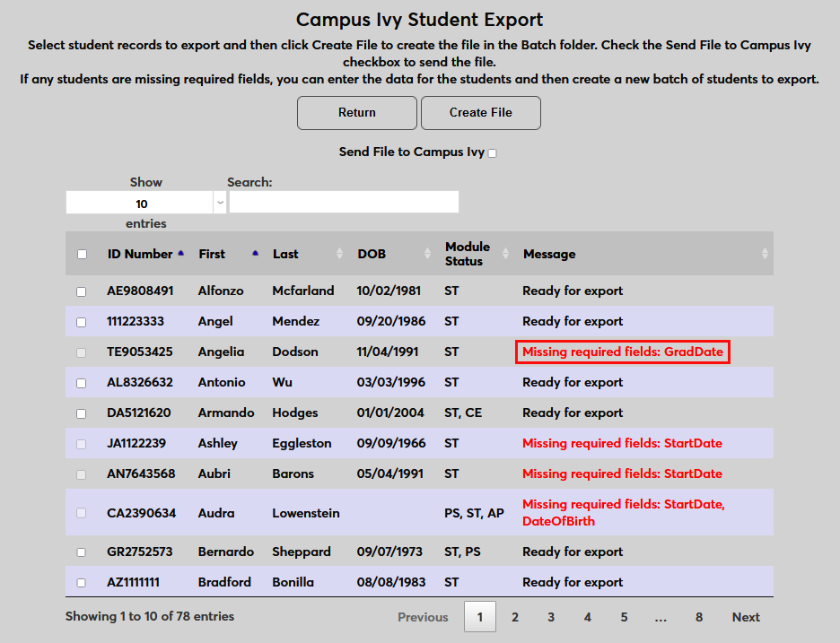Image resolution: width=840 pixels, height=643 pixels.
Task: Enable the Send File to Campus Ivy checkbox
Action: 492,153
